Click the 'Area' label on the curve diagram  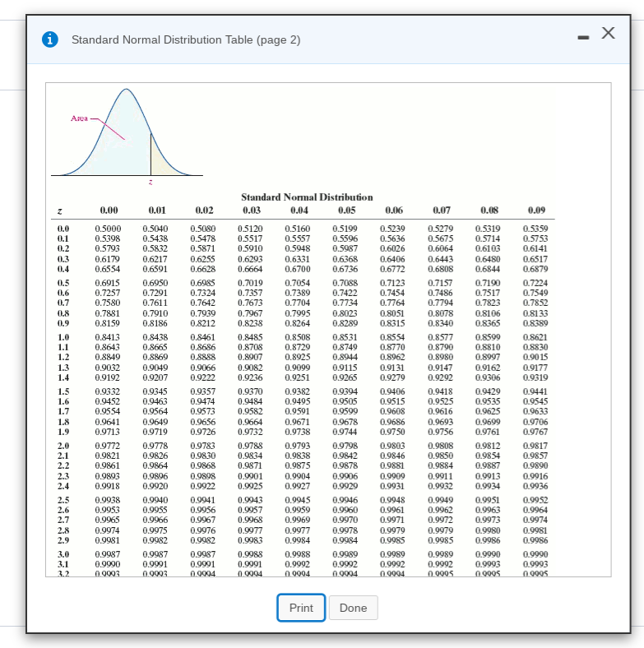tap(79, 118)
